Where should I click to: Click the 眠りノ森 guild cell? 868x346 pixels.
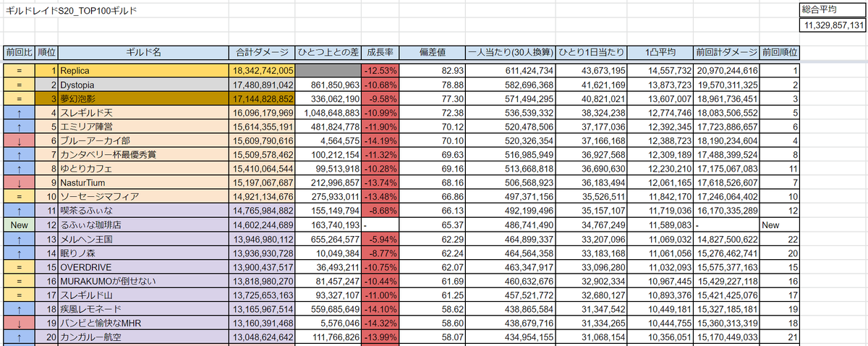(x=144, y=253)
